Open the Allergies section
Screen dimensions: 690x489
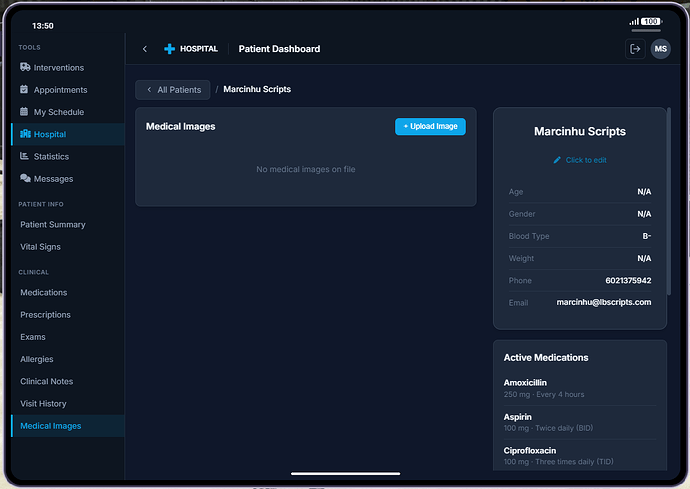tap(37, 359)
